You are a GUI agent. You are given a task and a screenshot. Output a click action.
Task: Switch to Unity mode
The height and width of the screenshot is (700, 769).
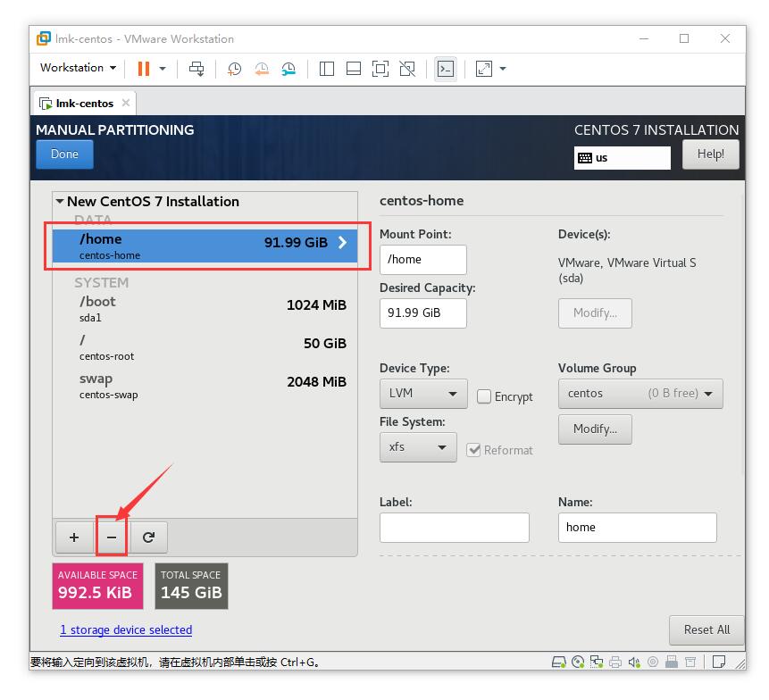point(407,69)
